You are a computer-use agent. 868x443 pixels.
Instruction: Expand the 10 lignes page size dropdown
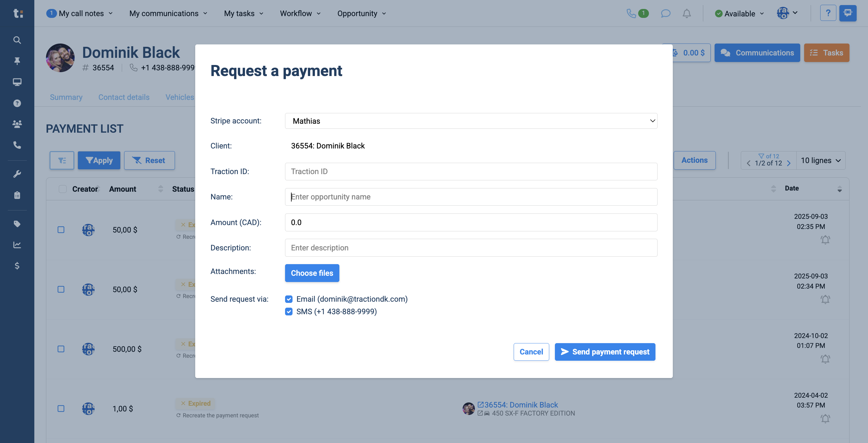821,160
